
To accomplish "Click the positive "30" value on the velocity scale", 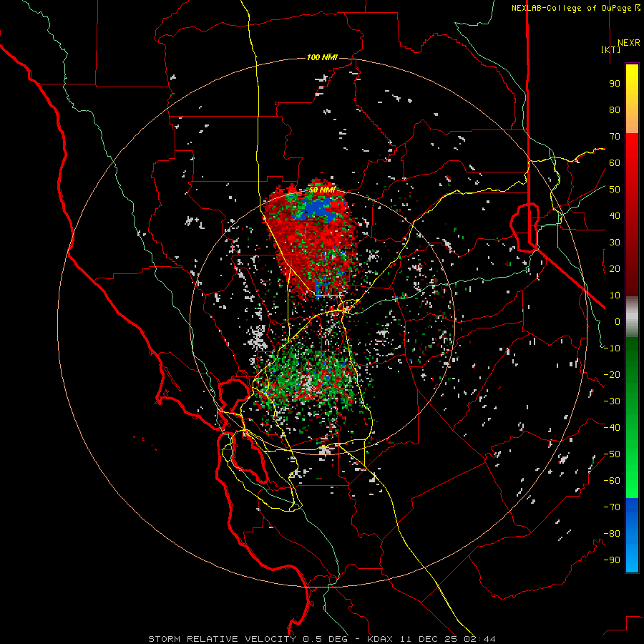I will (x=615, y=243).
